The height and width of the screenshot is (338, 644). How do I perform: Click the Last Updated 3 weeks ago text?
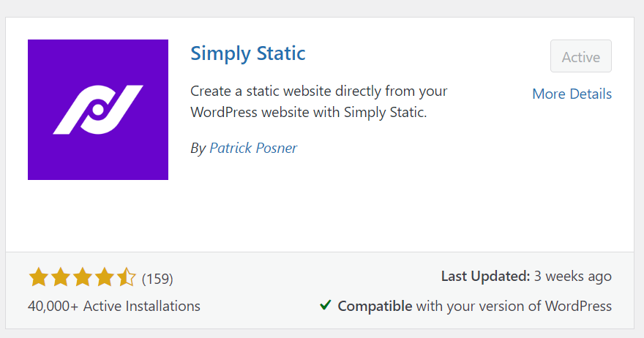point(526,277)
